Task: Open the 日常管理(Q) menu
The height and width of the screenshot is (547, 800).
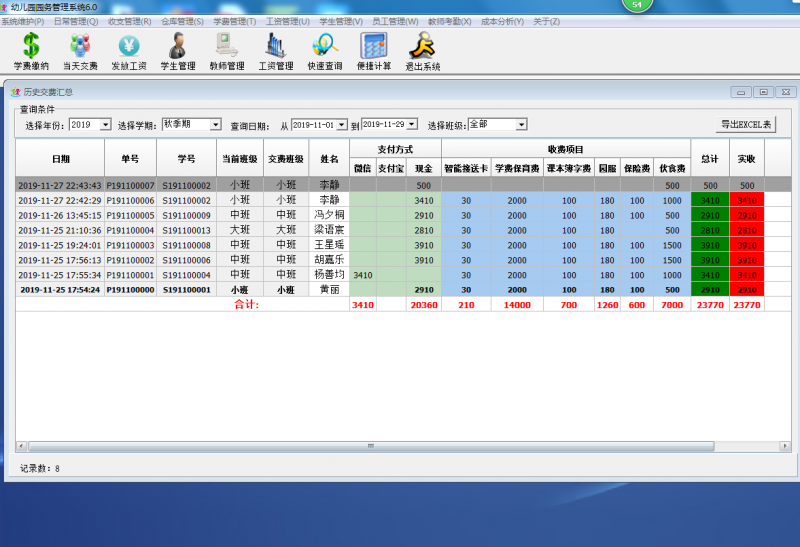Action: point(76,21)
